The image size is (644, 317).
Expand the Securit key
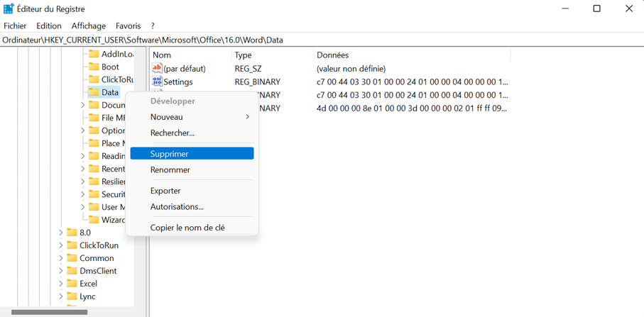click(x=83, y=194)
